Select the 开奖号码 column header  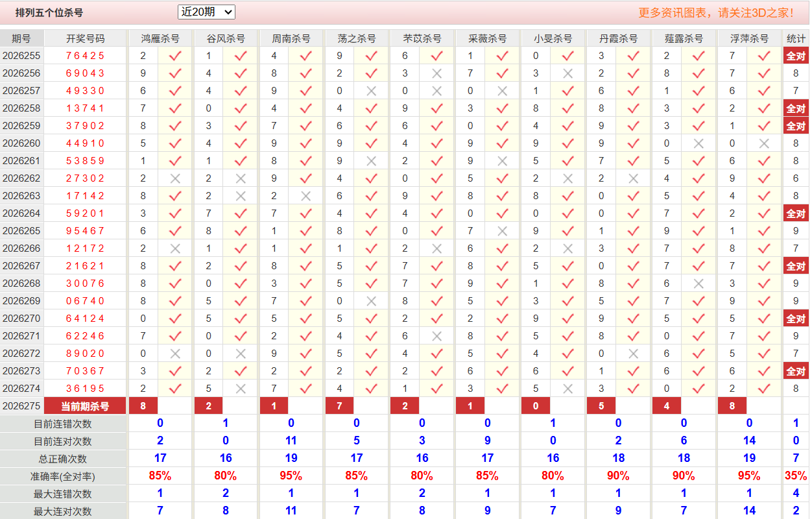tap(85, 38)
